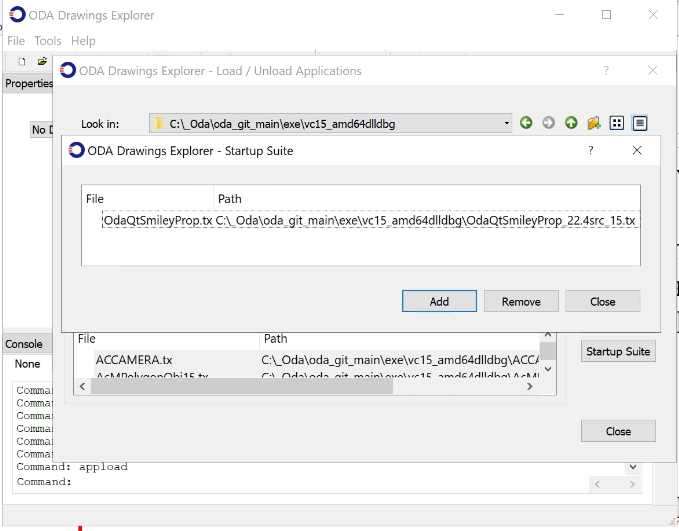Click help on the Startup Suite dialog
This screenshot has height=531, width=679.
click(x=591, y=150)
